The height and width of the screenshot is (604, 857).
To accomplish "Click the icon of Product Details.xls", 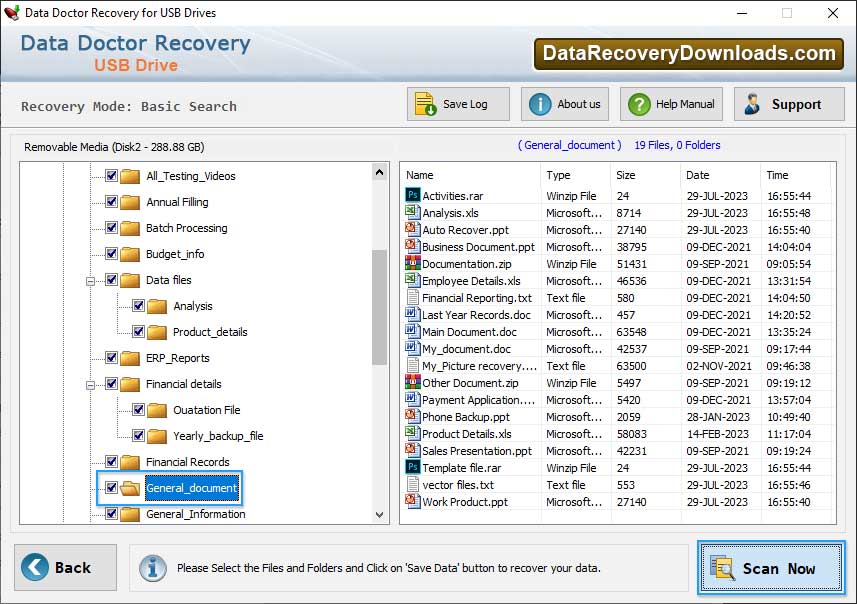I will tap(413, 433).
